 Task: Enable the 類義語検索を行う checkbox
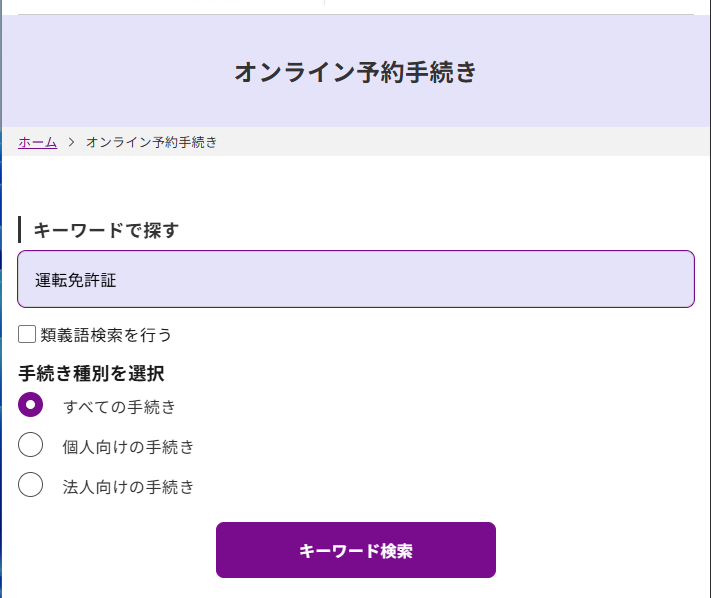click(27, 334)
